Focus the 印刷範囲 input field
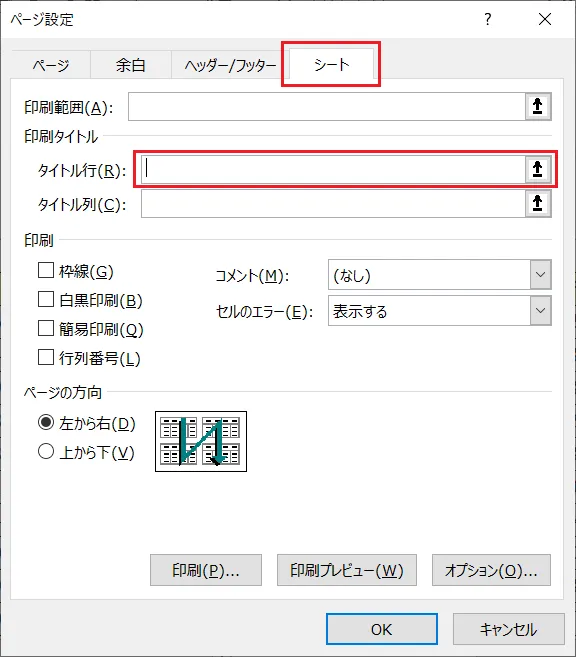This screenshot has height=657, width=576. click(x=327, y=106)
